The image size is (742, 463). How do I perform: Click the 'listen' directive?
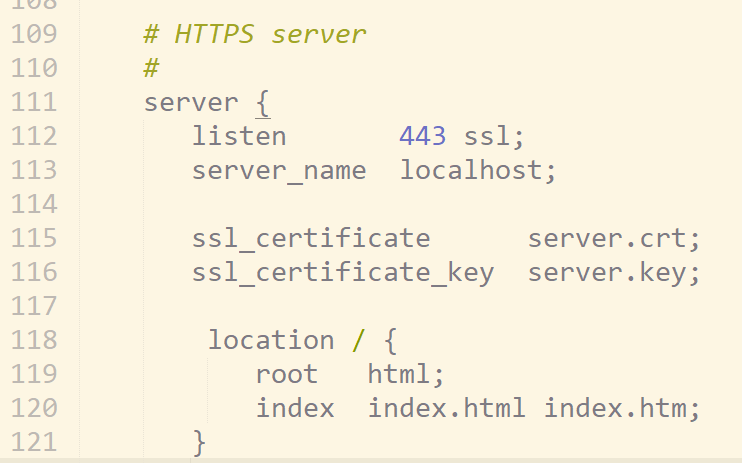coord(239,136)
